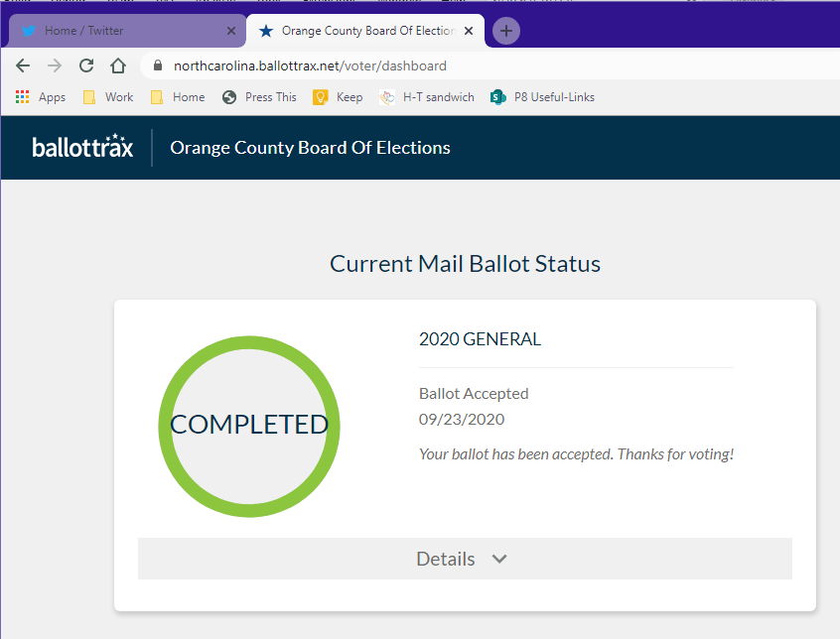Click the browser back arrow
Screen dimensions: 840x639
(23, 65)
